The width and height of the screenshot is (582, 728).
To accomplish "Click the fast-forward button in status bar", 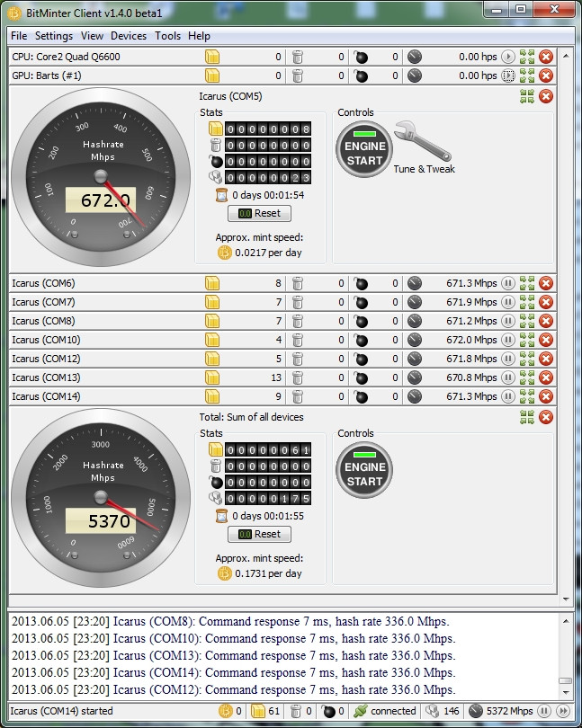I will point(562,711).
